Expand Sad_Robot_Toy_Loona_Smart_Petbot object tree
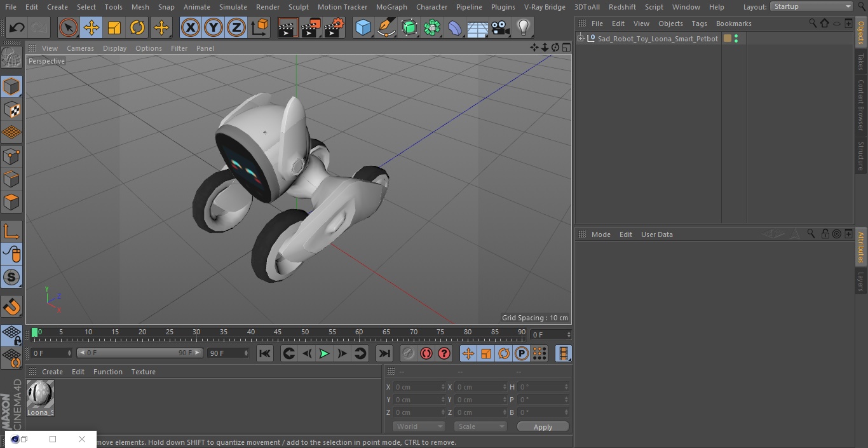Screen dimensions: 868x448 pos(580,39)
